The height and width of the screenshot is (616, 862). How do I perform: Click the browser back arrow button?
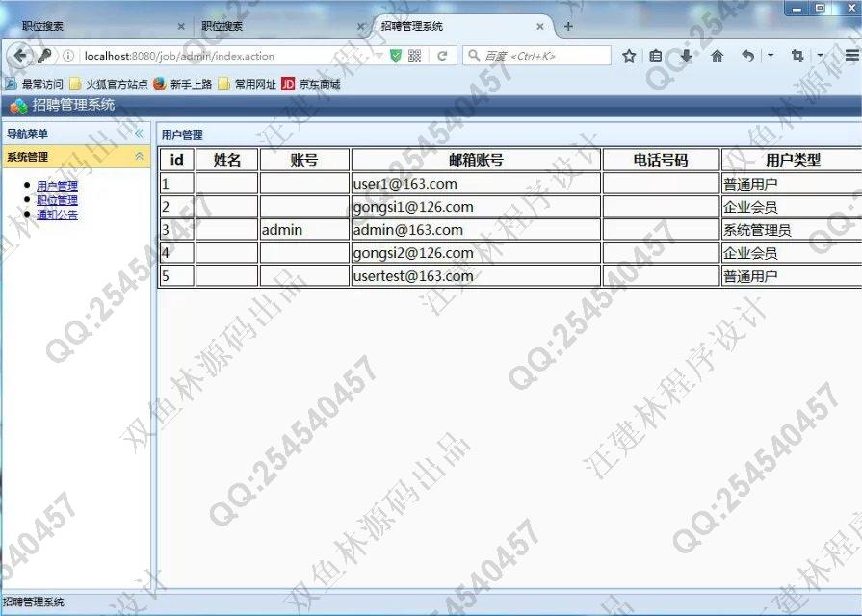[20, 56]
